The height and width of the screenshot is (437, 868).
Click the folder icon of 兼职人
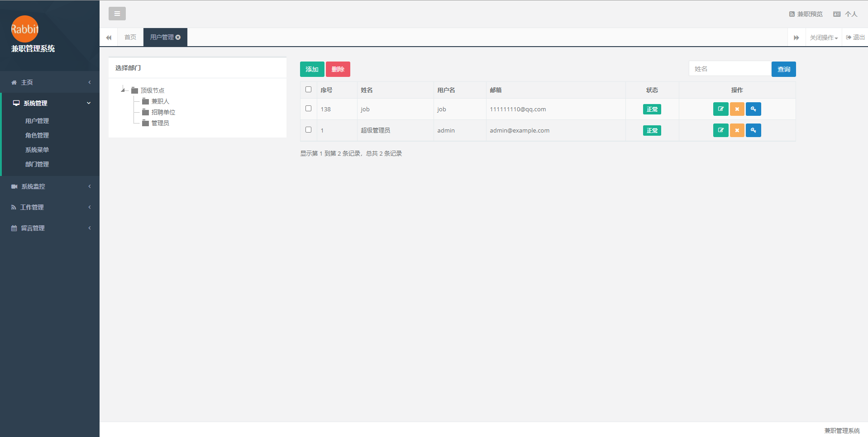(145, 101)
